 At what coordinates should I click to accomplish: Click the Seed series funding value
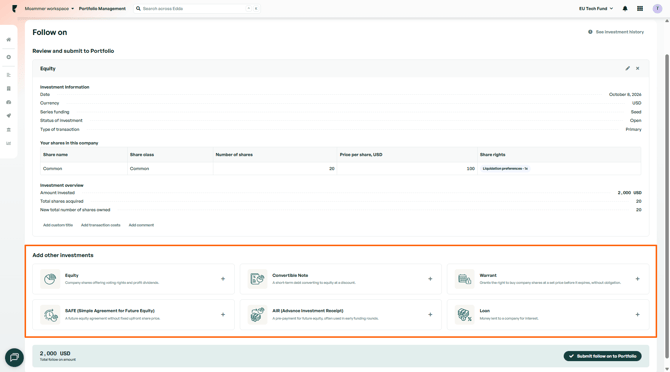(x=636, y=112)
